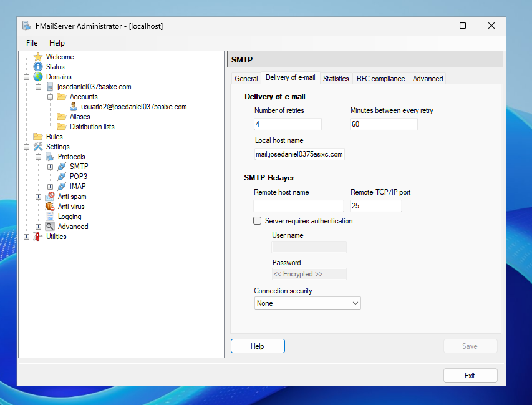532x405 pixels.
Task: Select the POP3 tree label
Action: click(79, 177)
